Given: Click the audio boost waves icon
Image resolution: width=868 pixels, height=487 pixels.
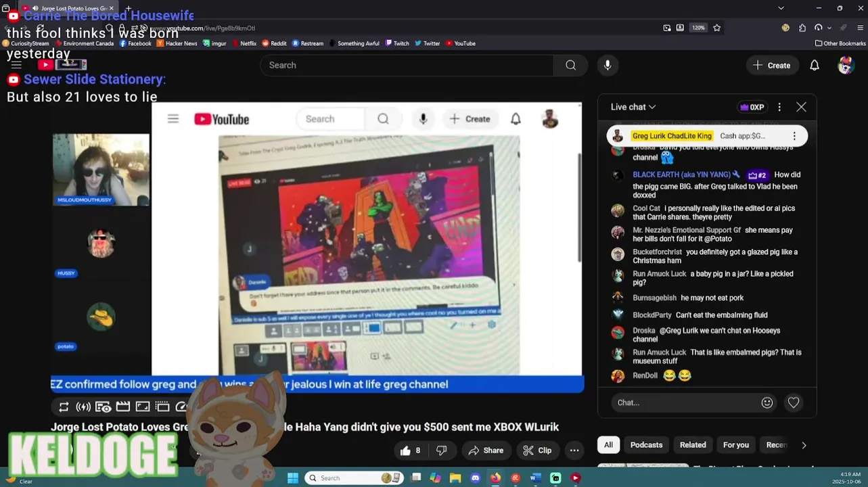Looking at the screenshot, I should tap(83, 407).
